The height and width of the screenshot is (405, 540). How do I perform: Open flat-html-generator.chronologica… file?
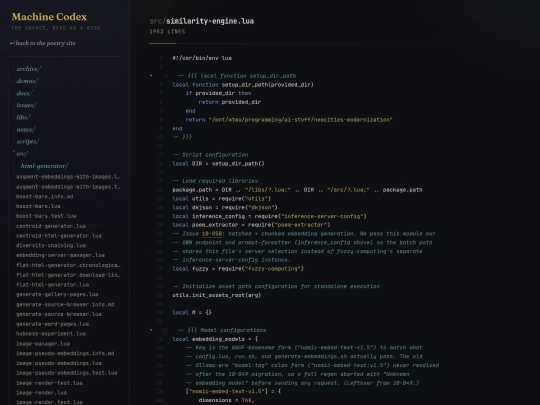pyautogui.click(x=68, y=265)
